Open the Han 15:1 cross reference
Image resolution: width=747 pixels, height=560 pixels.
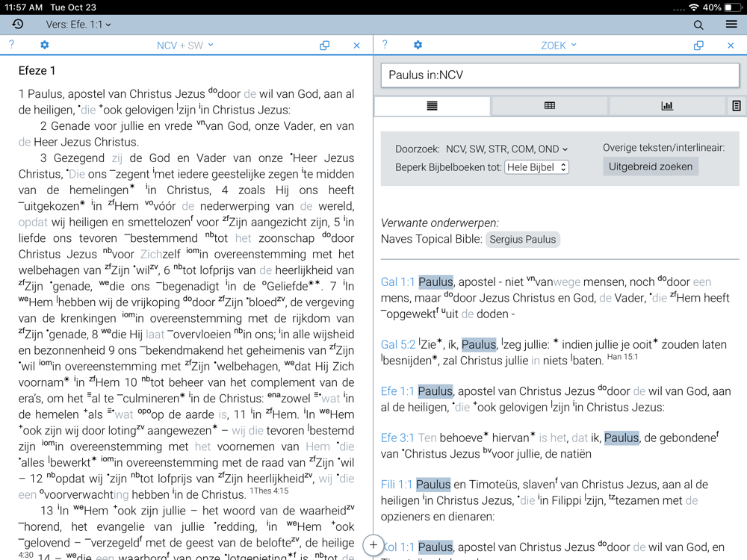pos(622,357)
